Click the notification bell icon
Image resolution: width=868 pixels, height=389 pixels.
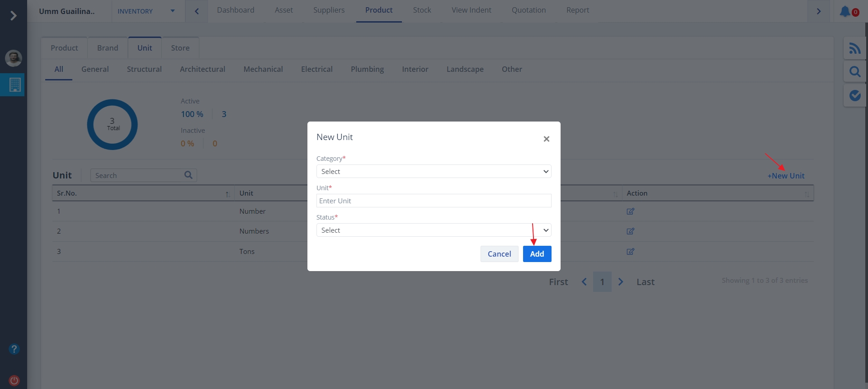coord(845,12)
